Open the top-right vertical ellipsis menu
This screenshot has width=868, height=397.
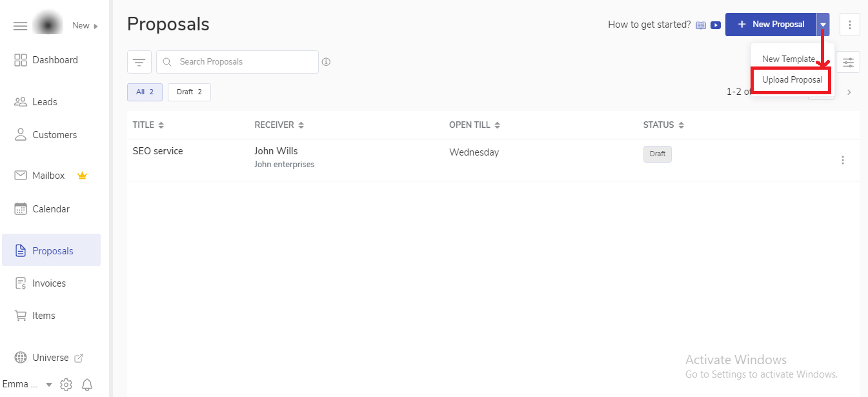click(849, 25)
